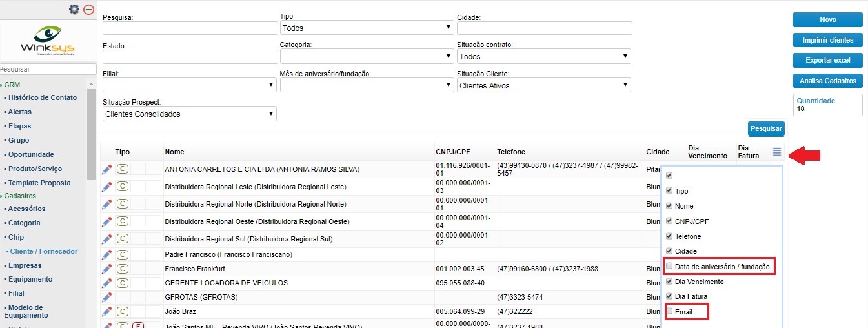
Task: Open the settings gear icon
Action: click(x=74, y=10)
